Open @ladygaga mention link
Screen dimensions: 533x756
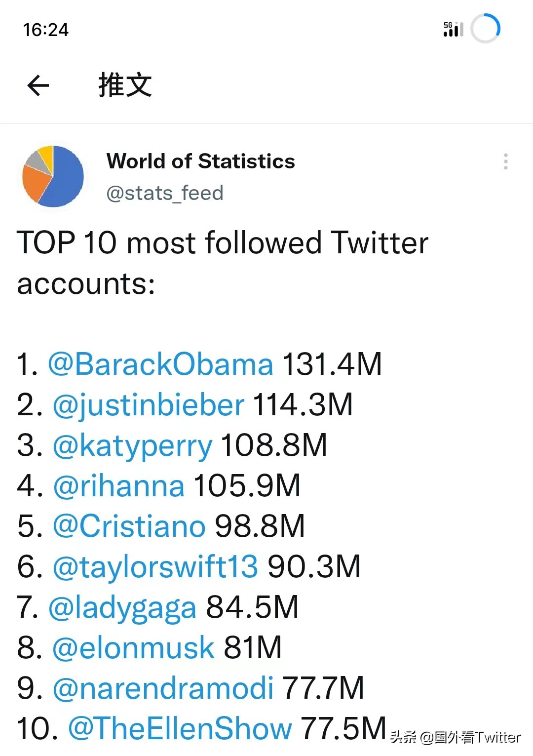[x=122, y=608]
